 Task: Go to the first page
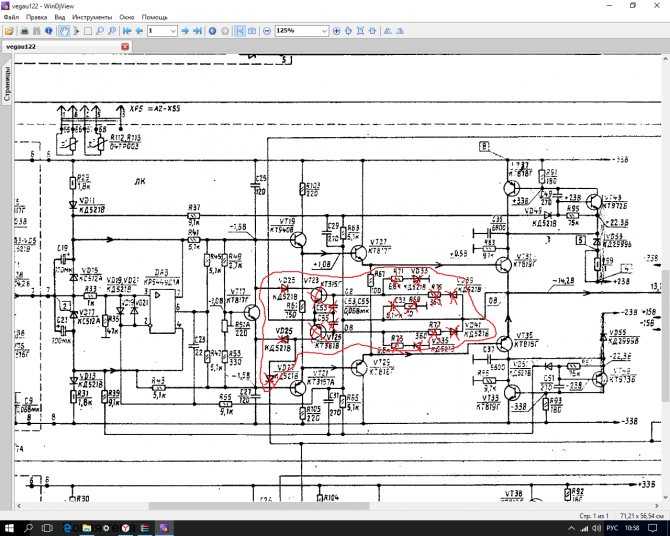[127, 31]
